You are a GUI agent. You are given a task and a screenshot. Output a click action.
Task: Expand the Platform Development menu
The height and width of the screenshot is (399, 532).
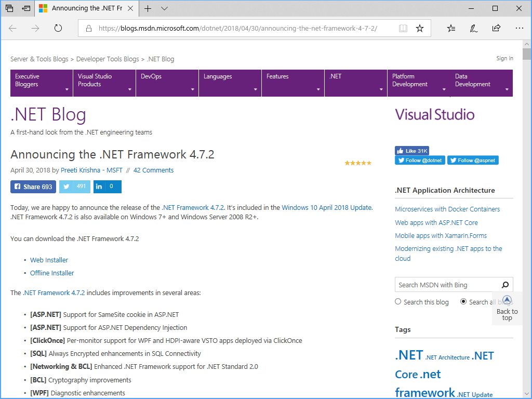coord(418,83)
